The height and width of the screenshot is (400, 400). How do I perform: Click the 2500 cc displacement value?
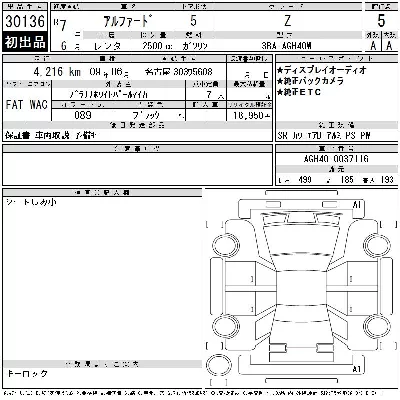[x=157, y=46]
